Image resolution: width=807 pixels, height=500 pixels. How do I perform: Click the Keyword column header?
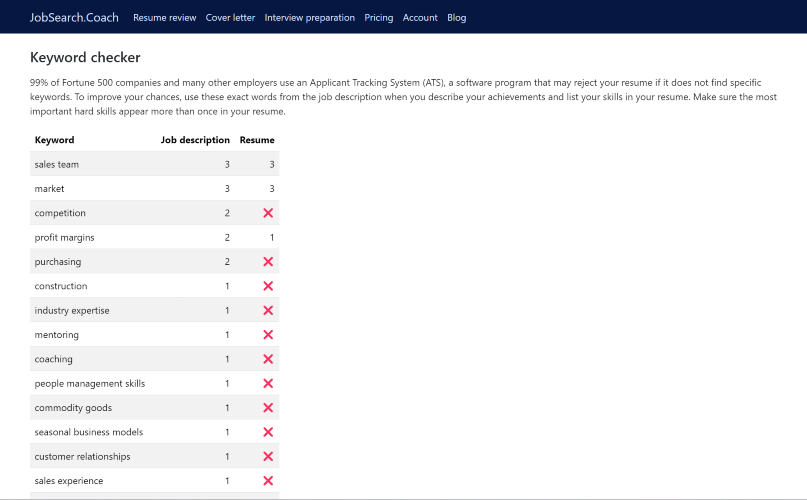click(x=55, y=140)
